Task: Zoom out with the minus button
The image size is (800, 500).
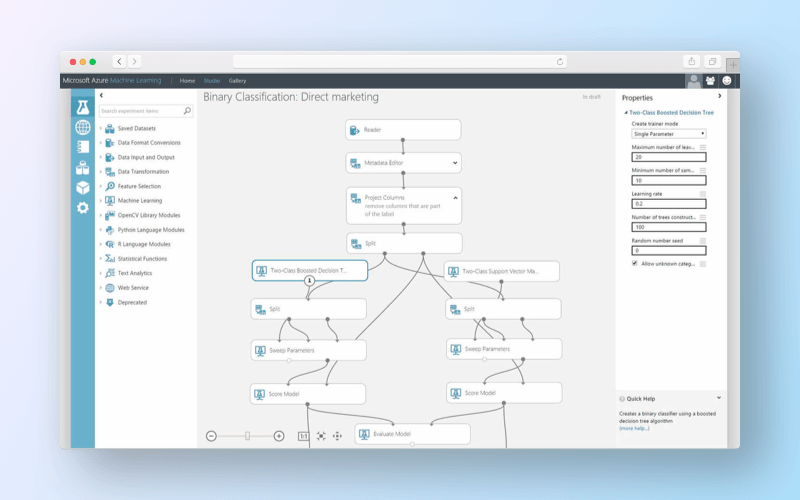Action: (x=211, y=436)
